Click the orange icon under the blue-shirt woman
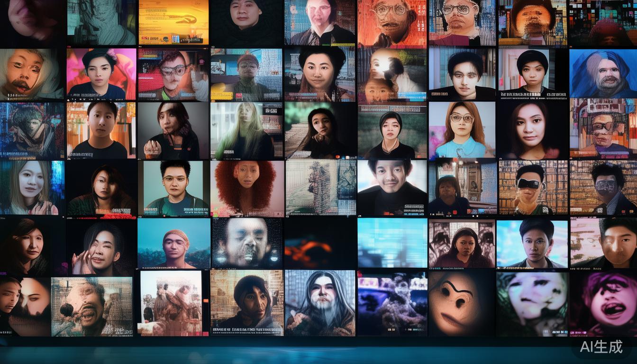Viewport: 637px width, 364px height. pyautogui.click(x=455, y=159)
